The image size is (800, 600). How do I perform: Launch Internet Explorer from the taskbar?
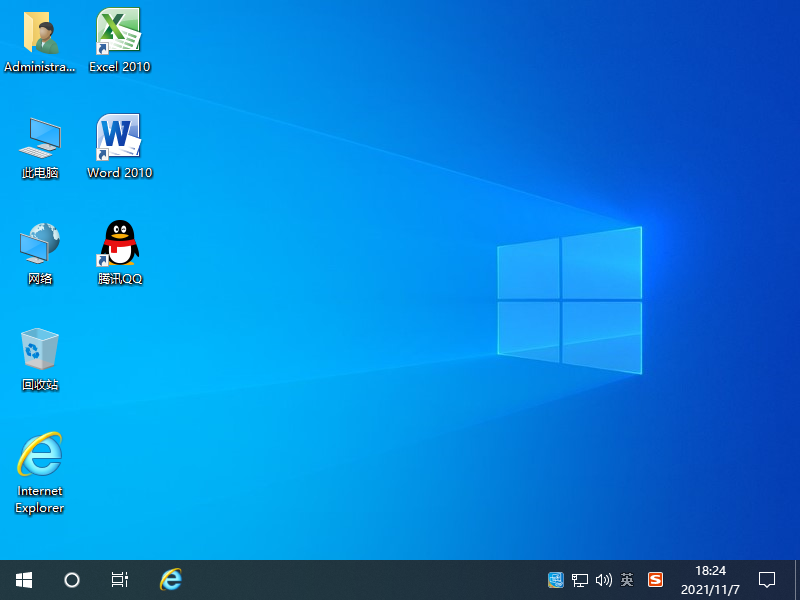tap(170, 579)
